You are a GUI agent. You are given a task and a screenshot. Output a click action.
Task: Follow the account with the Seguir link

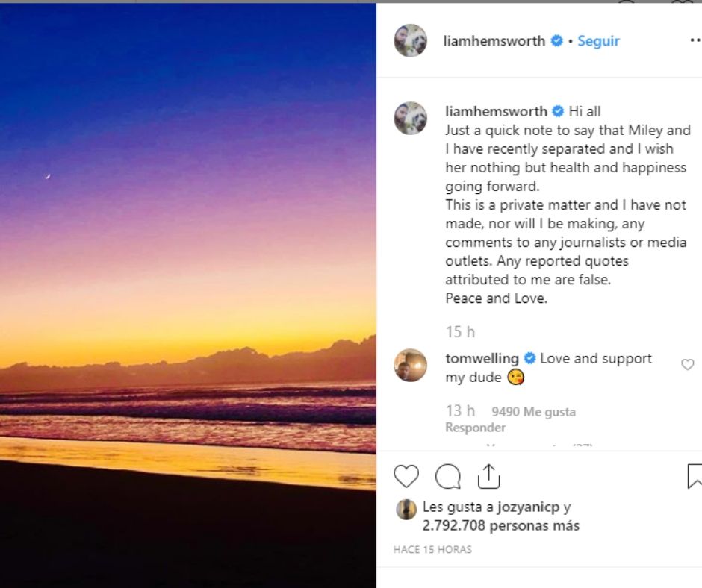[x=598, y=41]
